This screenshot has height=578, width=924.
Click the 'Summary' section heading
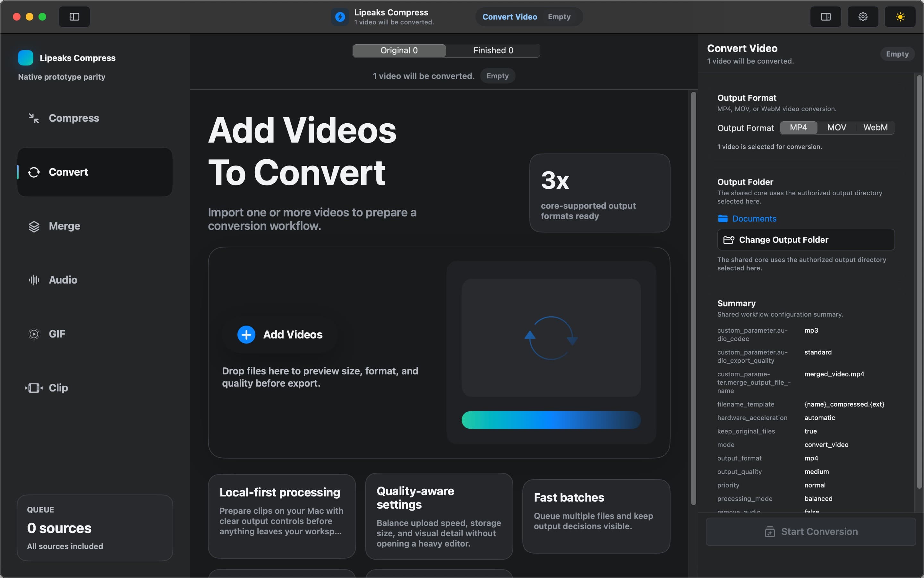(x=736, y=303)
